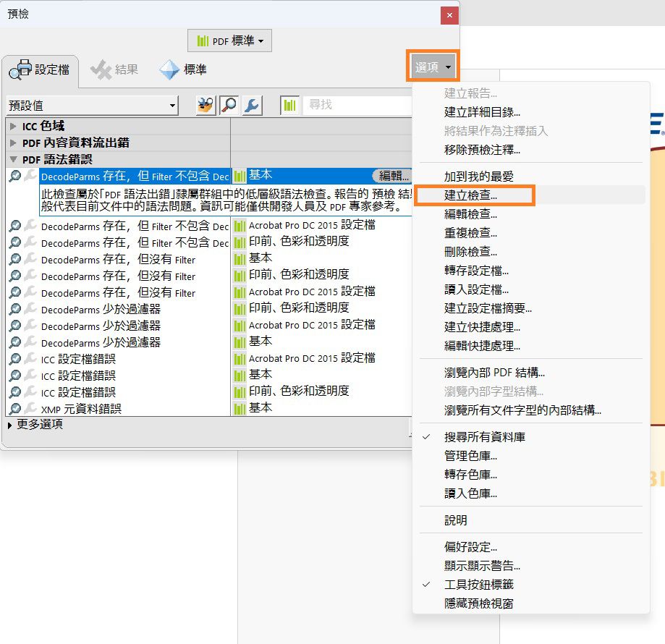
Task: Click the 尋找 search field
Action: click(357, 105)
